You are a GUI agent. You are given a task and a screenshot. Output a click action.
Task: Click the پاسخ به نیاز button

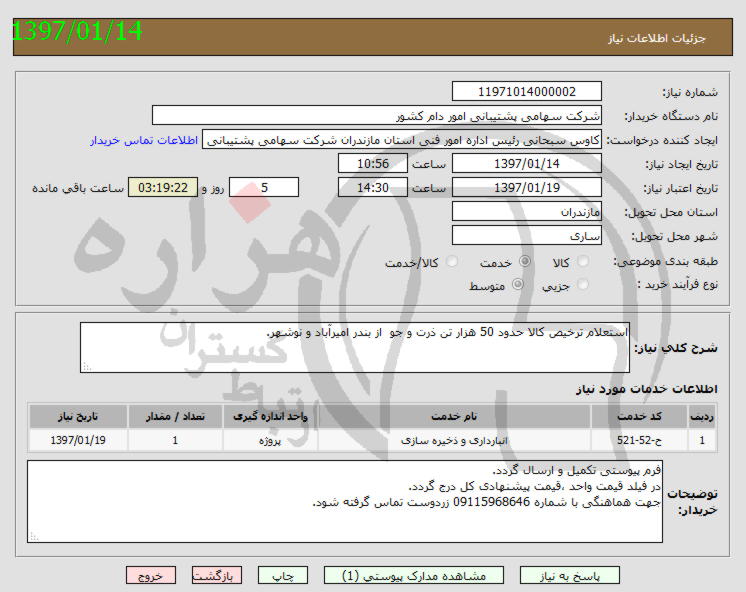pos(569,576)
